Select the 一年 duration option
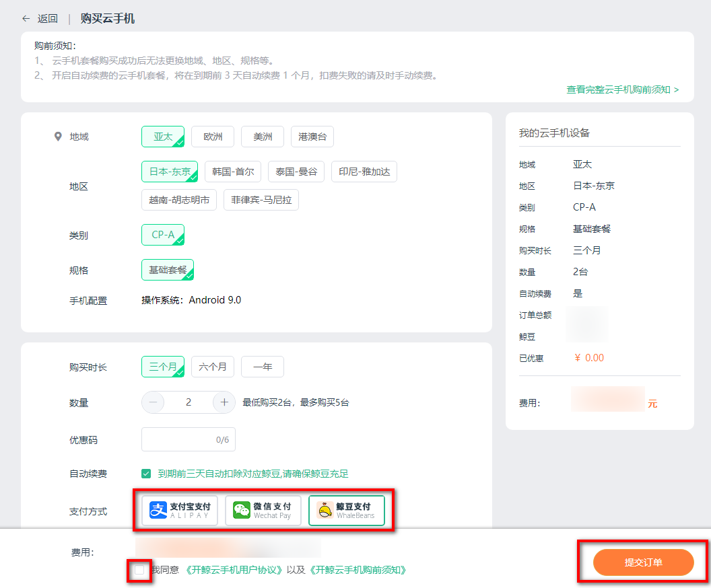The image size is (711, 588). coord(262,366)
